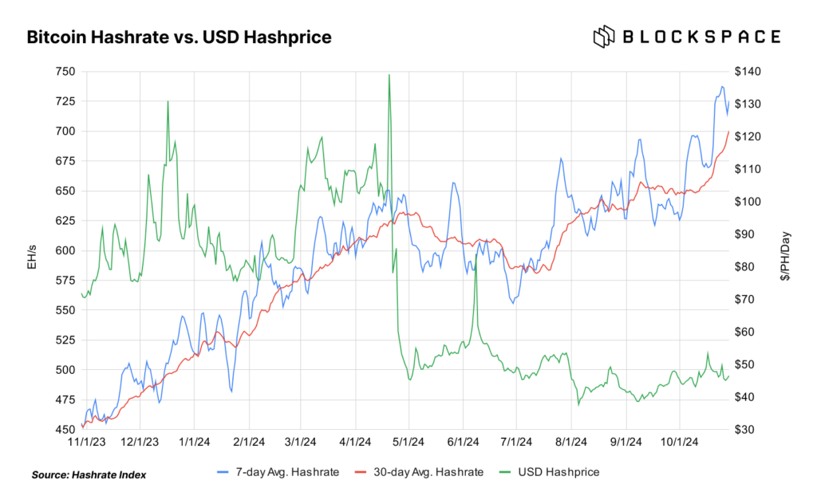Click the 450 left axis label
817x504 pixels.
65,430
